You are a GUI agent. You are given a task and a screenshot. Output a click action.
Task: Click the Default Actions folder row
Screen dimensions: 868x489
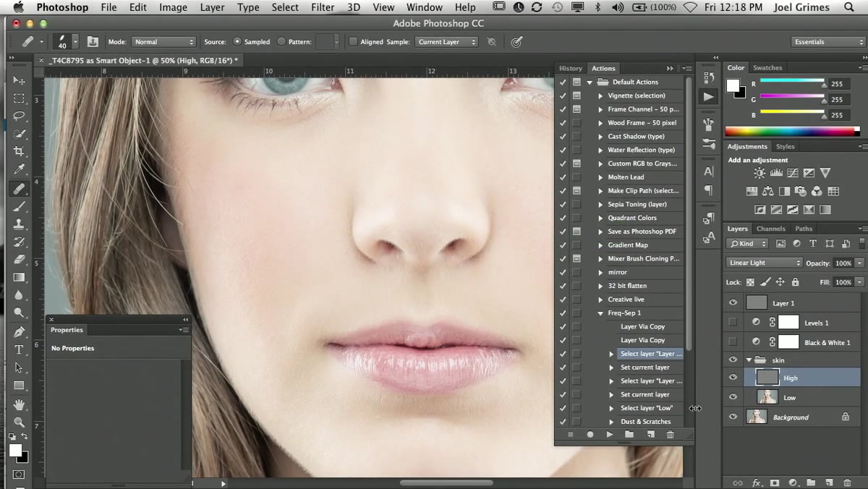pyautogui.click(x=635, y=82)
